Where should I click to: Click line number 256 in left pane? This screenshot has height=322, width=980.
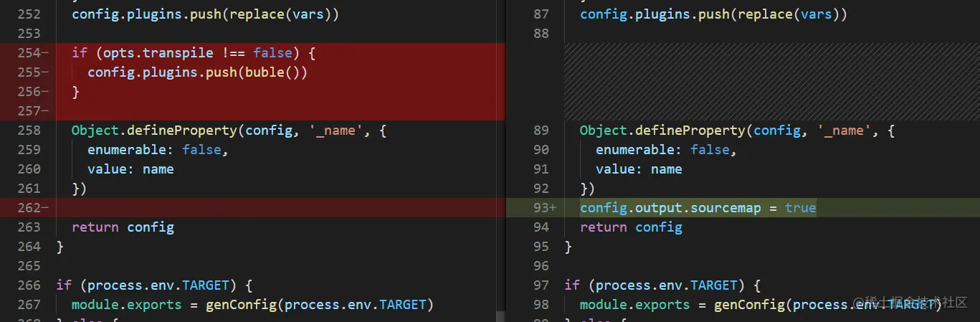(29, 92)
